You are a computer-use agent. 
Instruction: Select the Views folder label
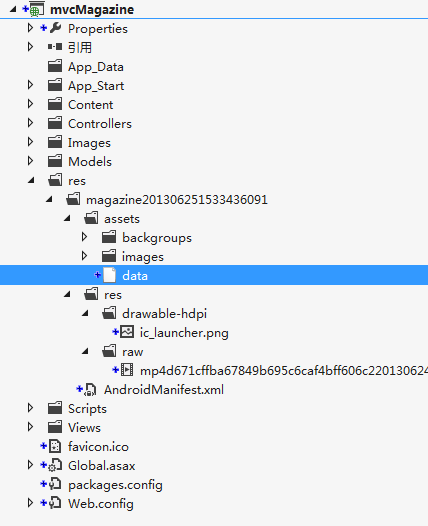(84, 427)
